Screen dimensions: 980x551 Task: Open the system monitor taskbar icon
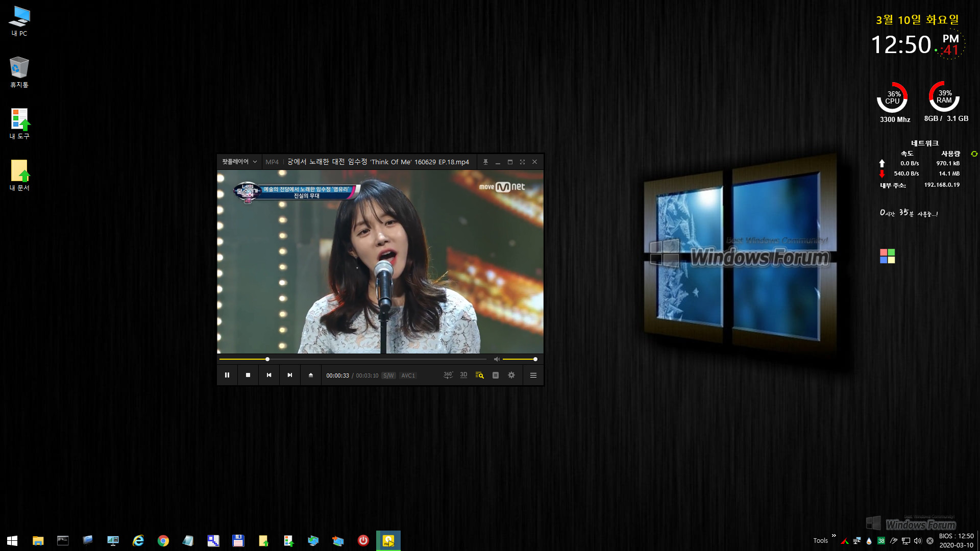click(x=113, y=541)
